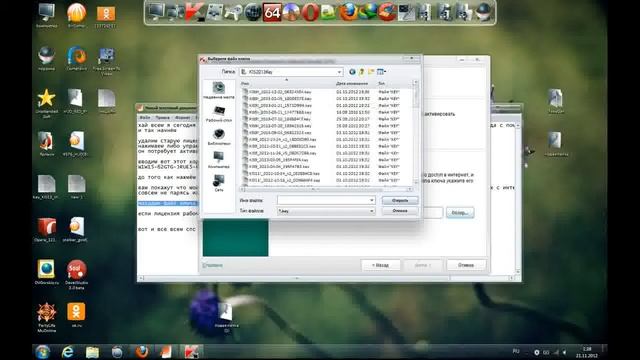Click Отмена in the file selection dialog
This screenshot has width=640, height=360.
pos(400,211)
